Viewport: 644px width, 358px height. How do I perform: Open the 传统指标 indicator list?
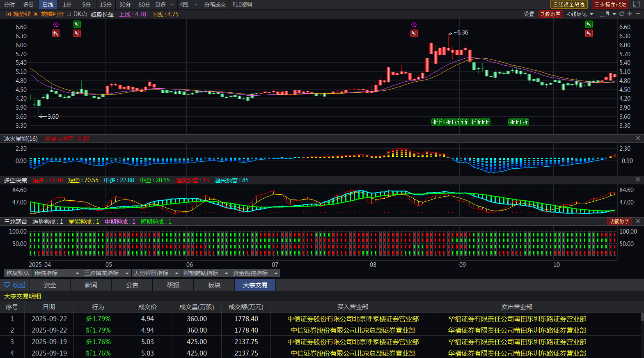point(57,273)
